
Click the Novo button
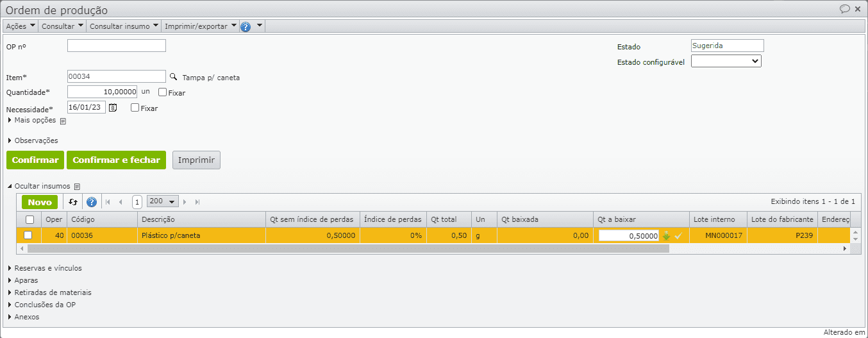click(40, 202)
